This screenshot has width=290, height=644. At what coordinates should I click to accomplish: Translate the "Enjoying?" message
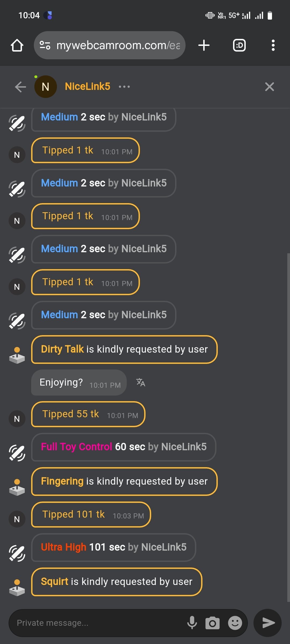[x=140, y=382]
